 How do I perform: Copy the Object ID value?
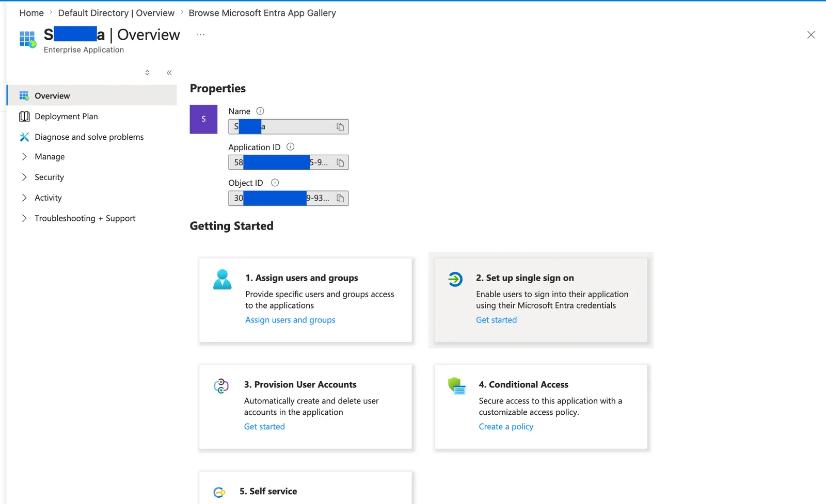coord(340,198)
